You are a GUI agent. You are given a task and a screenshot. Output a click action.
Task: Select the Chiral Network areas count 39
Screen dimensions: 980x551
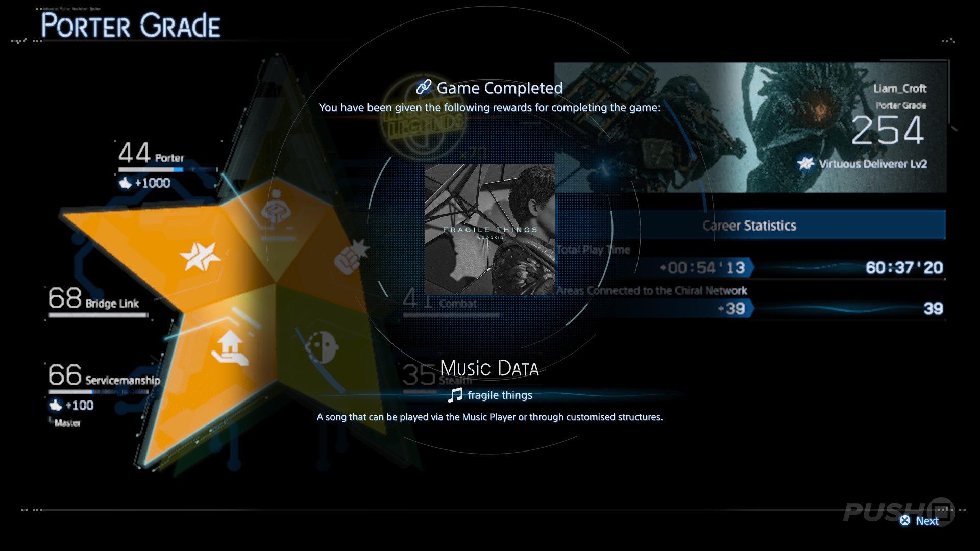click(933, 309)
